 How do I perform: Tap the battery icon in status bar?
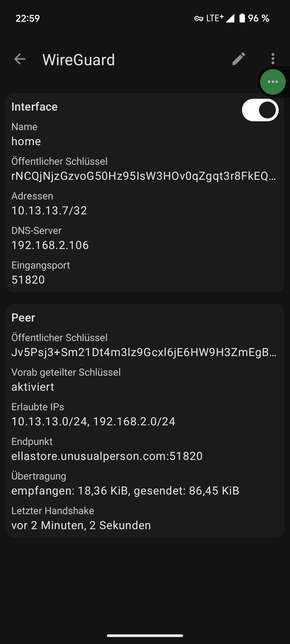(x=242, y=18)
